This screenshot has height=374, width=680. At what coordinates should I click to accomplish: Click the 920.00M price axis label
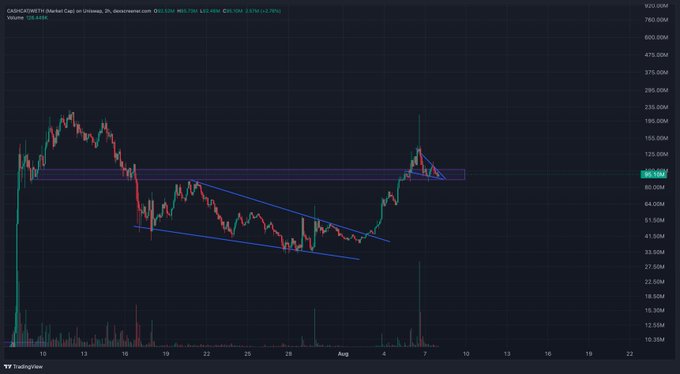[656, 6]
